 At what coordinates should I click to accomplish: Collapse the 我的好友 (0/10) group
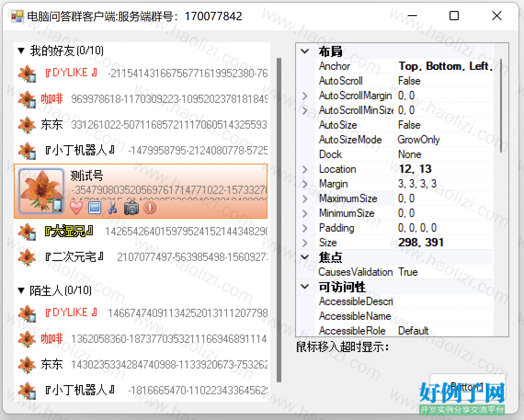(x=22, y=51)
